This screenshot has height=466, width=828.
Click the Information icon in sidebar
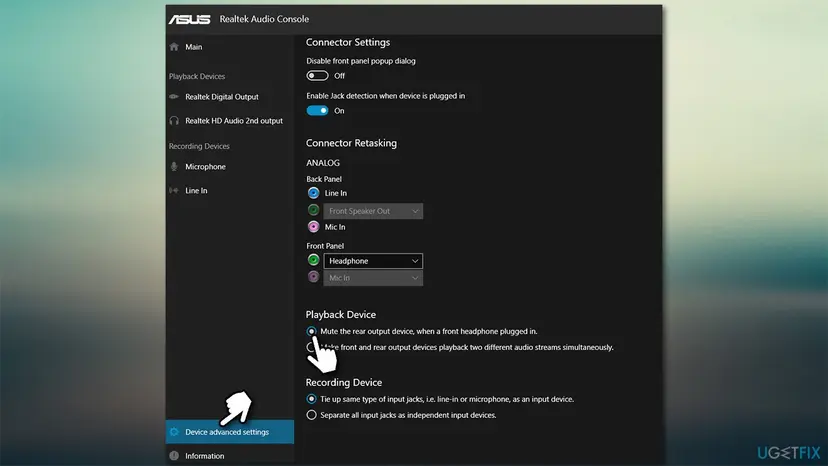click(174, 456)
